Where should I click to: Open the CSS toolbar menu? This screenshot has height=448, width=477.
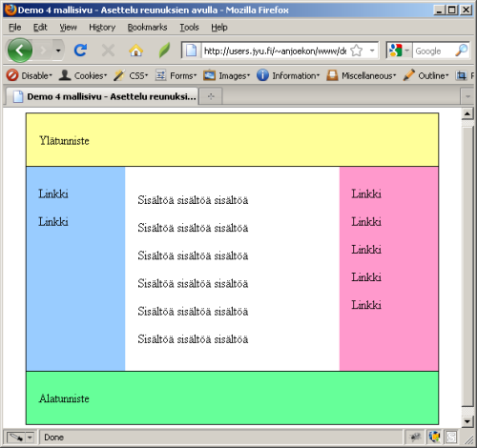pos(131,75)
